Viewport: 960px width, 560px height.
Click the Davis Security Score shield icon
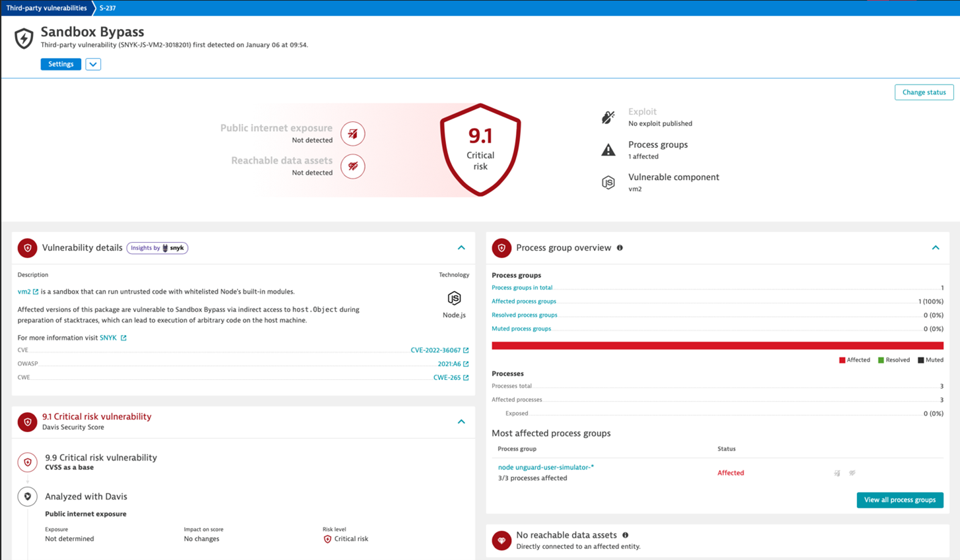27,422
